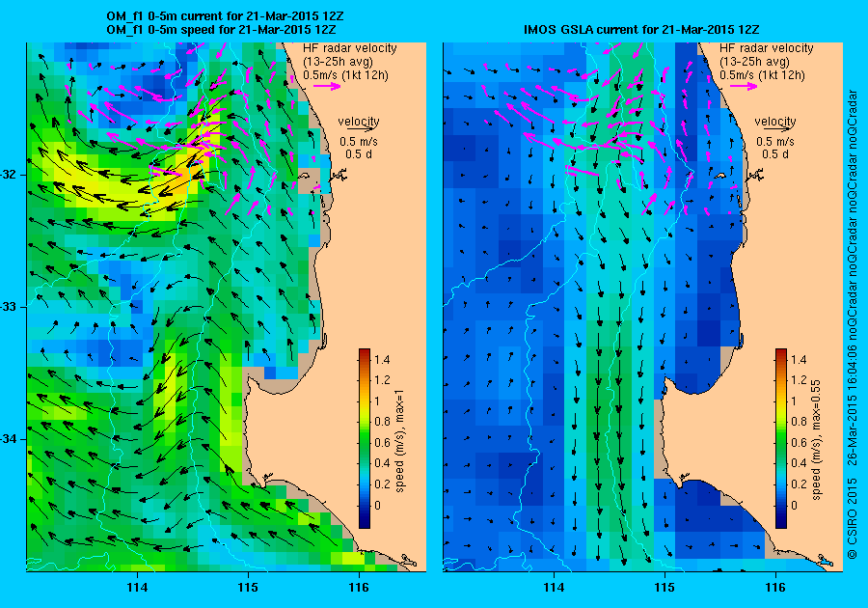This screenshot has width=868, height=608.
Task: Click '0.5 d' legend text in OM_f1 map
Action: (x=359, y=154)
